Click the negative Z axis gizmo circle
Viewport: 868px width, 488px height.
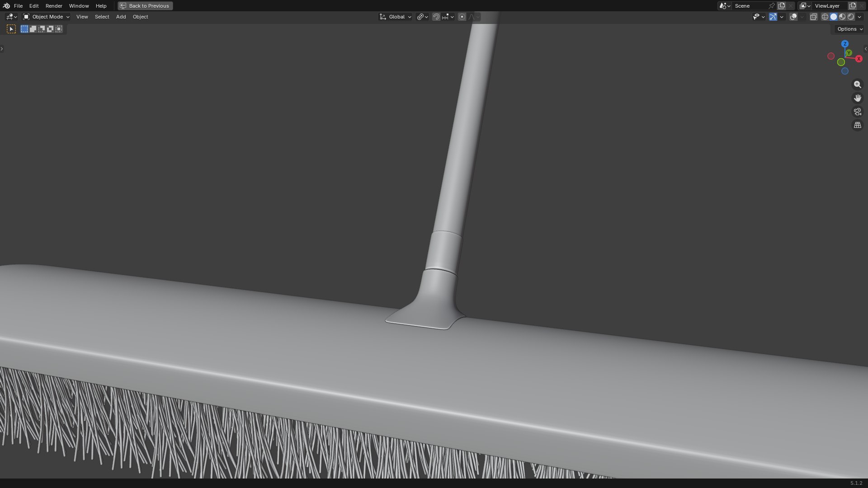pyautogui.click(x=845, y=71)
